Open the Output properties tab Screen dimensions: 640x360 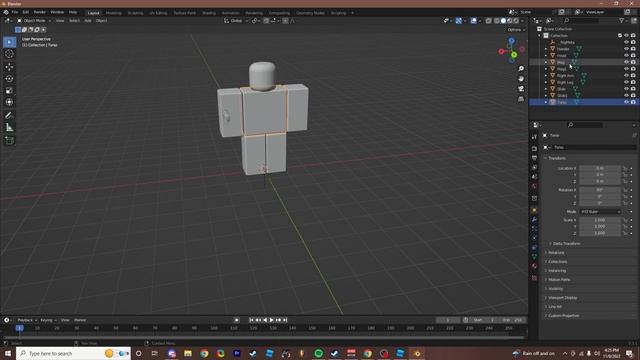point(534,158)
